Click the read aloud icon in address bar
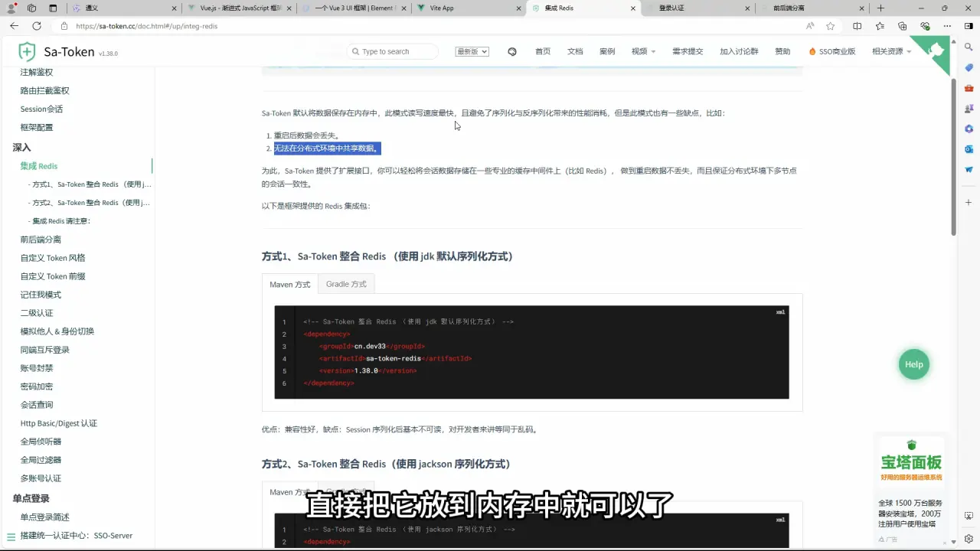The height and width of the screenshot is (551, 980). [810, 25]
